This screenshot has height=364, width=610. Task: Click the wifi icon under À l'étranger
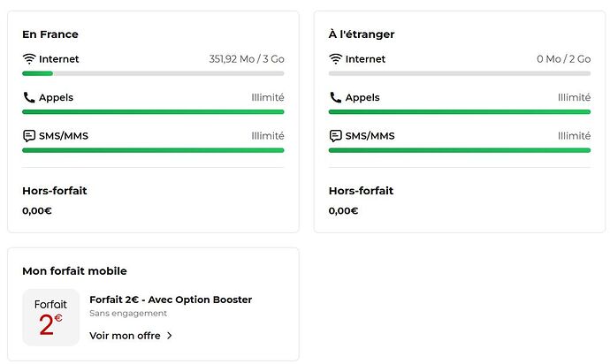[335, 58]
